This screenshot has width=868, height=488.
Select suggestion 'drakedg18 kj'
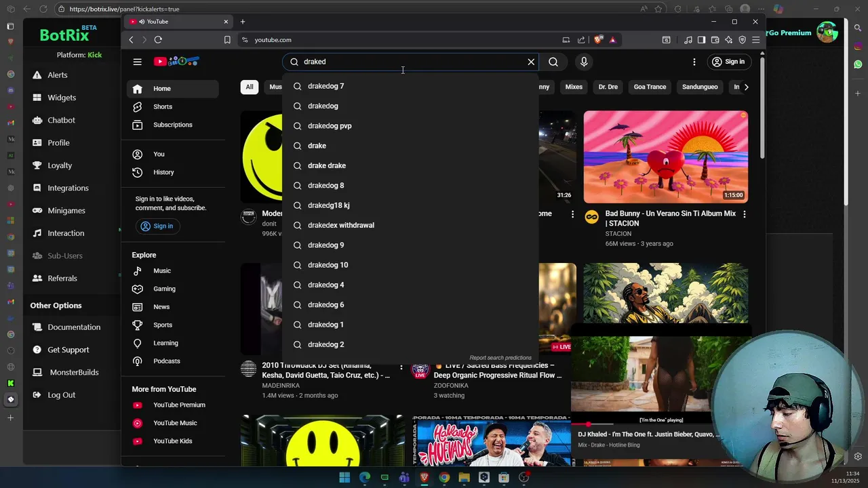pos(410,205)
